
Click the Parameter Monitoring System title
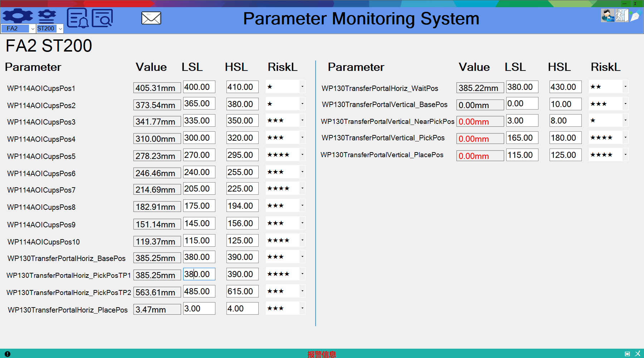pyautogui.click(x=361, y=19)
